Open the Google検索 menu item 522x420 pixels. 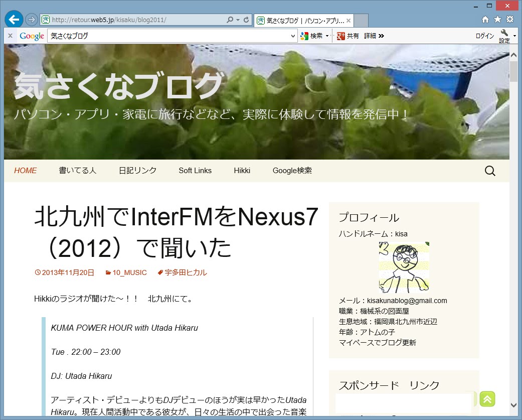[292, 171]
